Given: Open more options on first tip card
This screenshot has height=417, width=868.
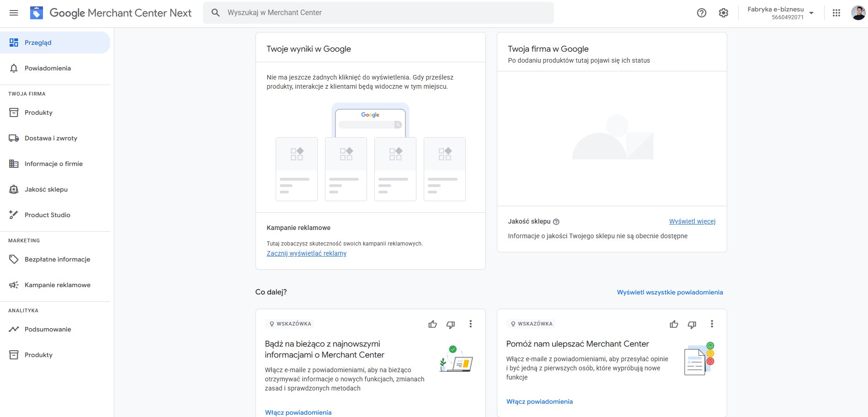Looking at the screenshot, I should 470,324.
